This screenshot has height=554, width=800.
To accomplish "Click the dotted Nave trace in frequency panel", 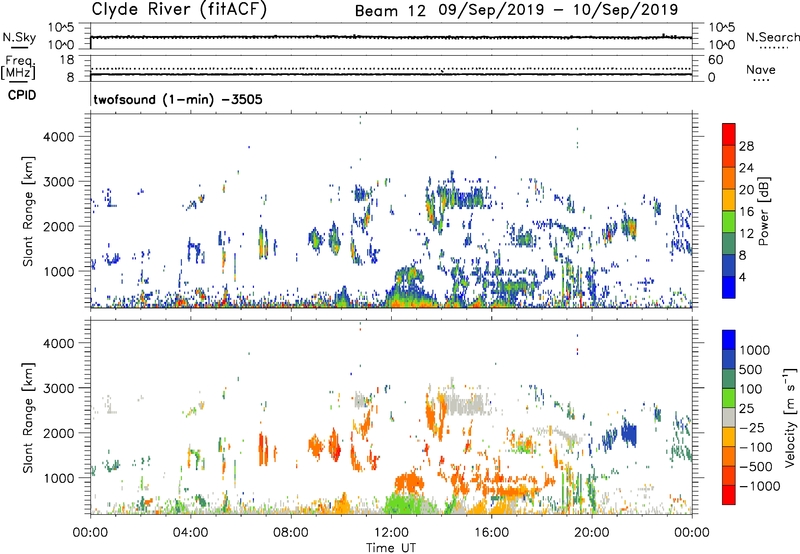I will point(391,68).
